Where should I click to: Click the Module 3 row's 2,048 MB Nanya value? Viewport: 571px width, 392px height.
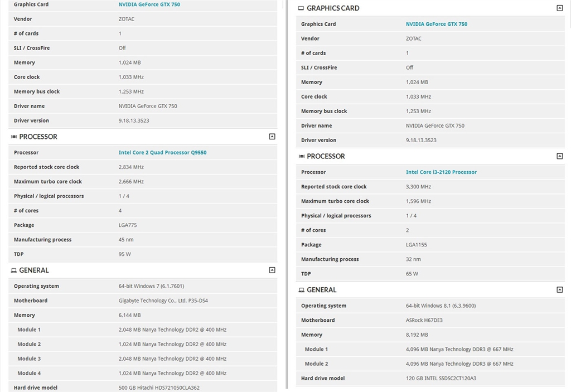(172, 359)
